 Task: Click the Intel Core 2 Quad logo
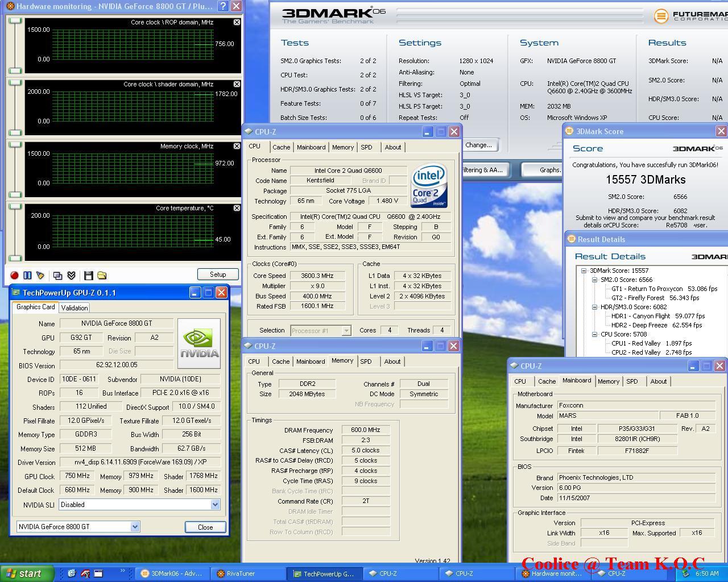(429, 186)
